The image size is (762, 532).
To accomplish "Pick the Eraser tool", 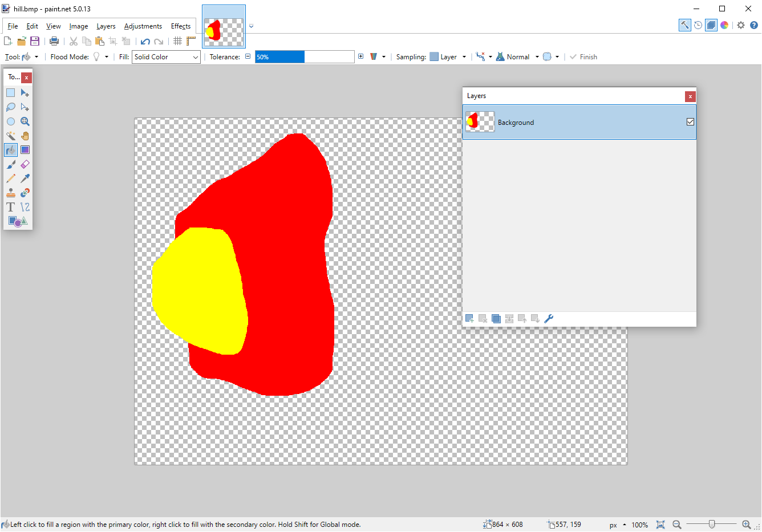I will tap(25, 164).
